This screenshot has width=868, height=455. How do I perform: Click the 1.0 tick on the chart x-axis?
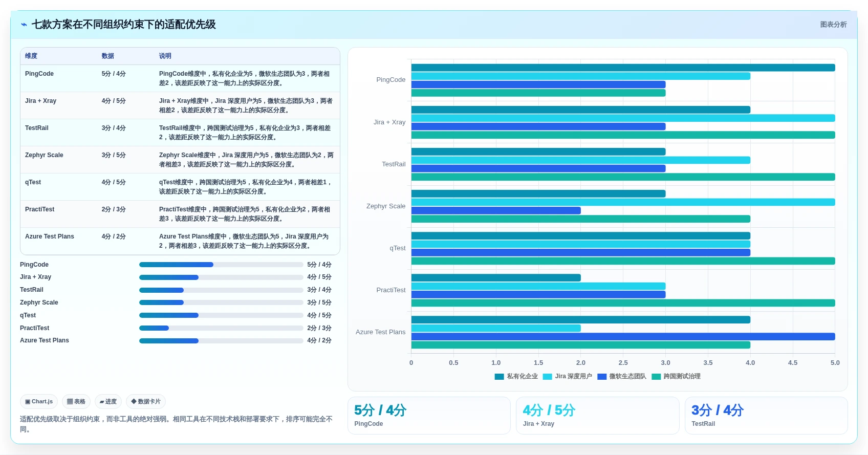pyautogui.click(x=496, y=363)
